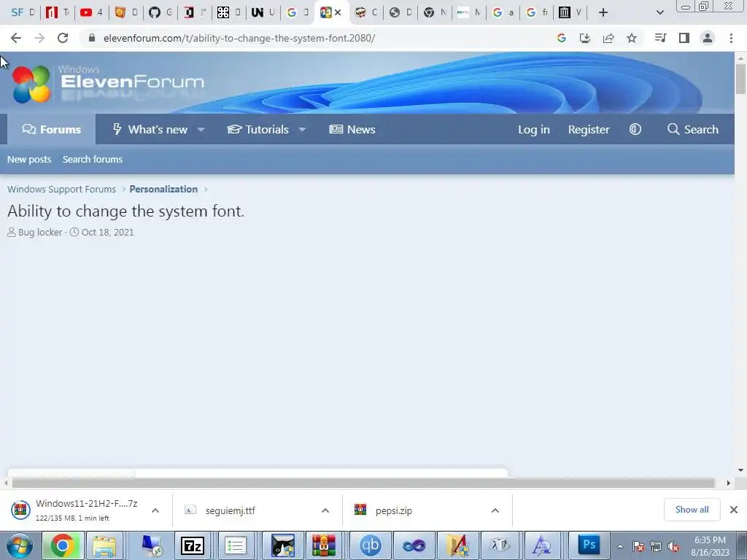Open the What's new nav item
The height and width of the screenshot is (560, 747).
(150, 129)
